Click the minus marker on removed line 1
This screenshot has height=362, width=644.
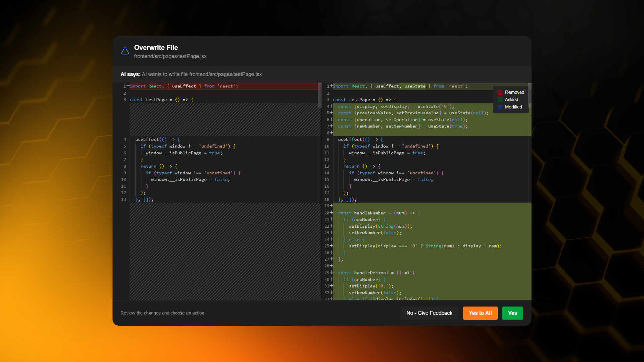[128, 86]
